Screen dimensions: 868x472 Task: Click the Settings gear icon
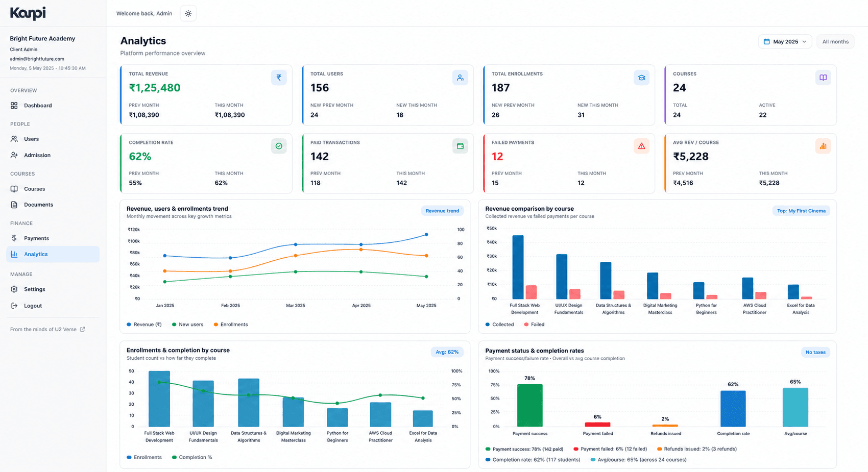point(14,289)
